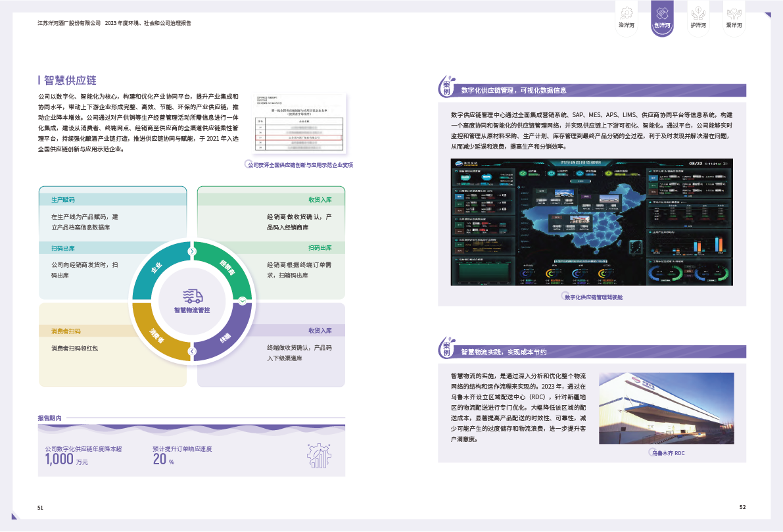
Task: Click the heart-in-hands icon above 爱洋河
Action: pos(734,12)
